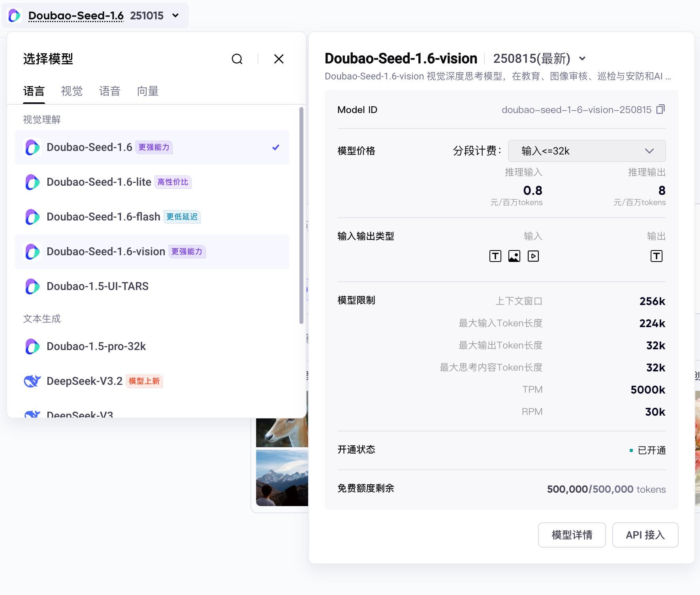The height and width of the screenshot is (595, 700).
Task: Open the Doubao-Seed-1.6 251015 header dropdown
Action: pyautogui.click(x=95, y=16)
